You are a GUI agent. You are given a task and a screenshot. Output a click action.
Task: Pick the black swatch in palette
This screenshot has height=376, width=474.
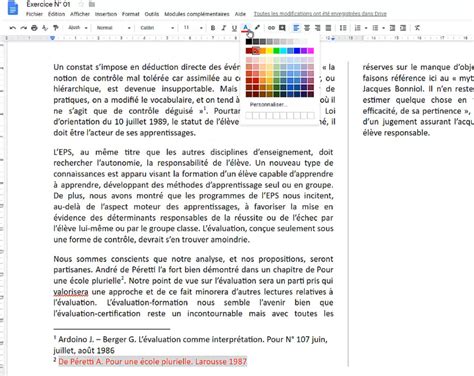(x=249, y=42)
